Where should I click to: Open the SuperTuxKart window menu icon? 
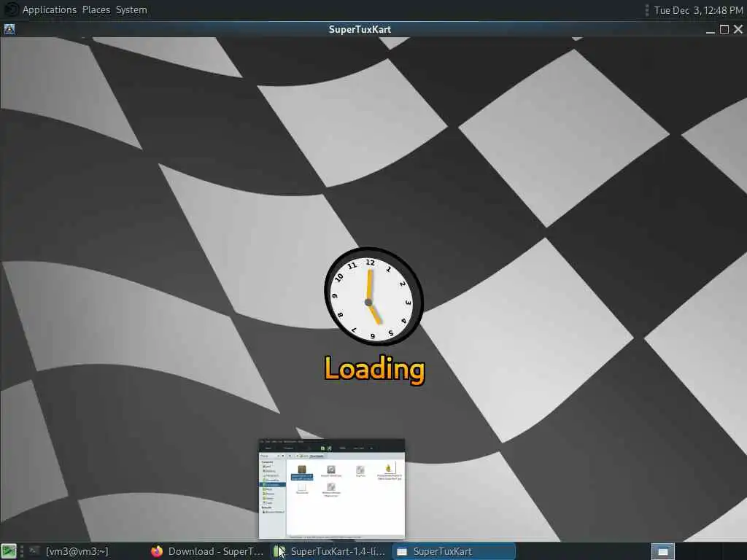[9, 29]
